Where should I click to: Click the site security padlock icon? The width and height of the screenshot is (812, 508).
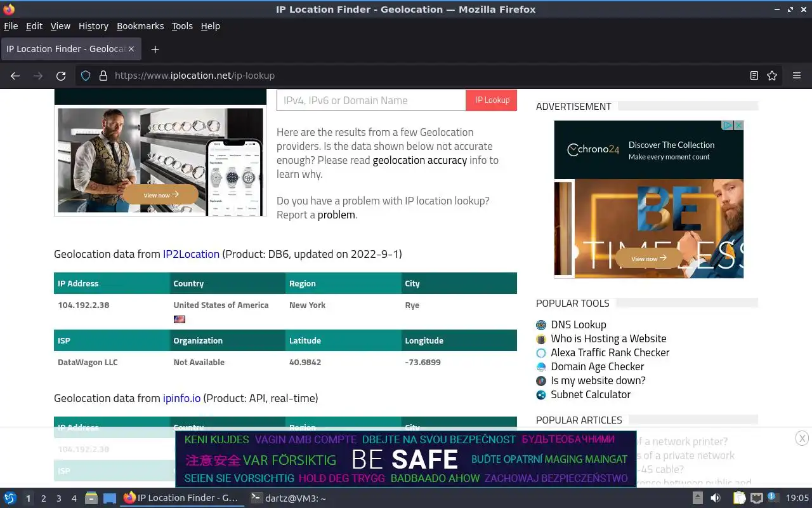coord(103,76)
